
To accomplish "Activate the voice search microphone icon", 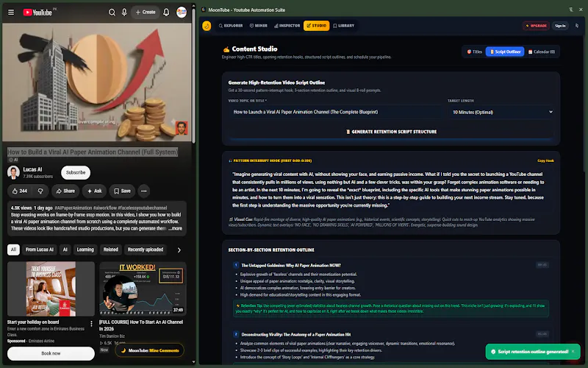I will coord(124,13).
